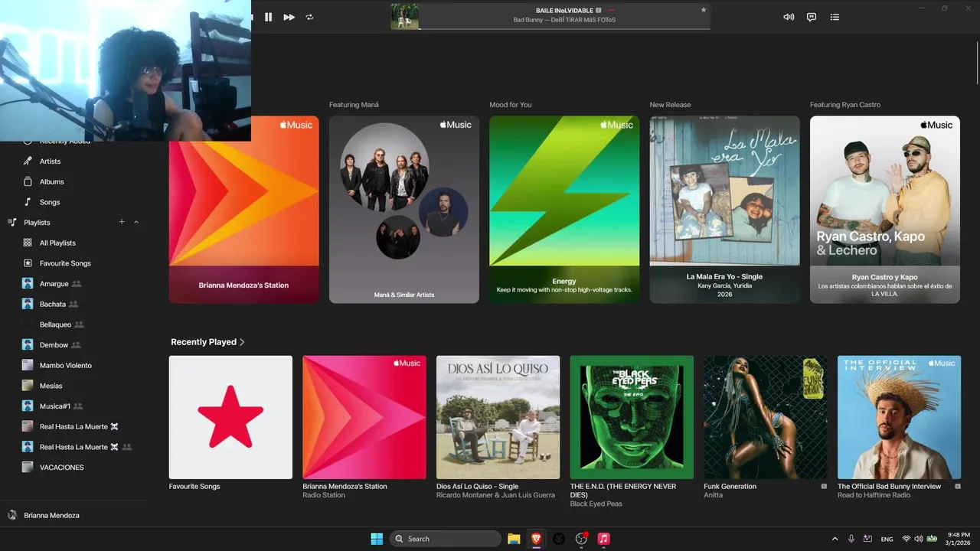Open Maná & Similar Artists card
Screen dimensions: 980x551
pyautogui.click(x=404, y=209)
